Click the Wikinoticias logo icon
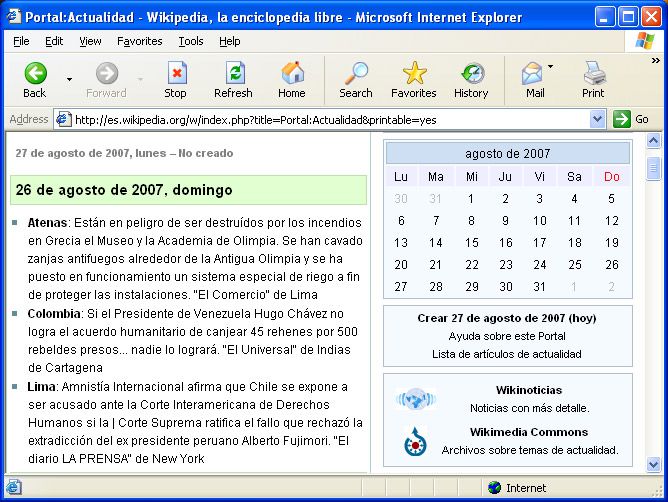 point(415,399)
